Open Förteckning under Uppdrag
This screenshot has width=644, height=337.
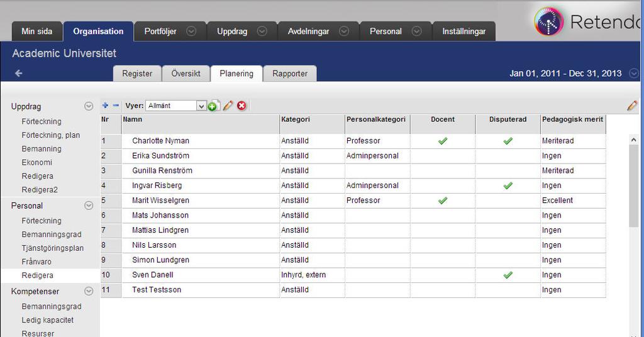[x=42, y=121]
